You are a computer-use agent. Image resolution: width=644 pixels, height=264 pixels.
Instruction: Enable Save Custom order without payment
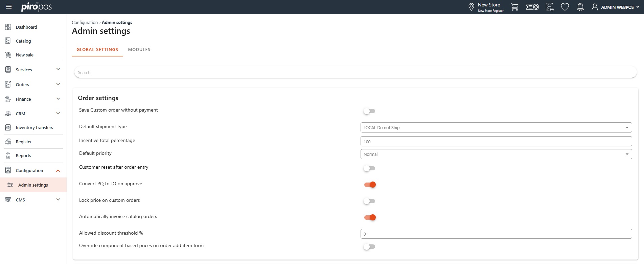pyautogui.click(x=369, y=111)
